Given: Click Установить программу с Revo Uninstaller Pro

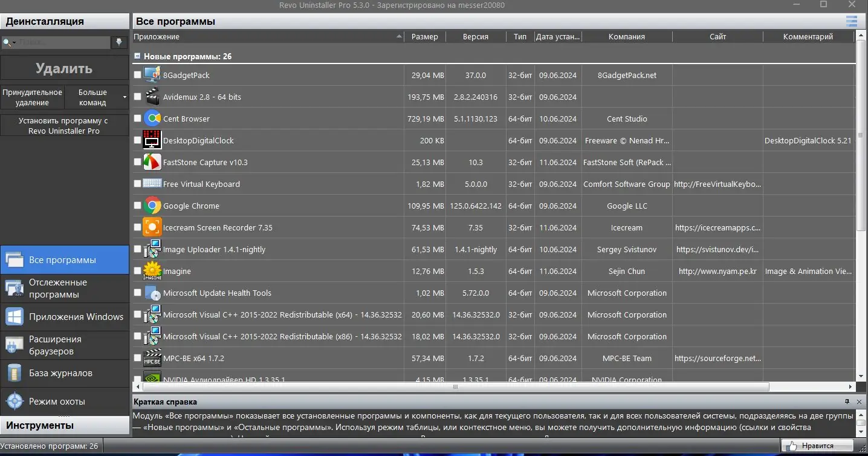Looking at the screenshot, I should (x=64, y=126).
